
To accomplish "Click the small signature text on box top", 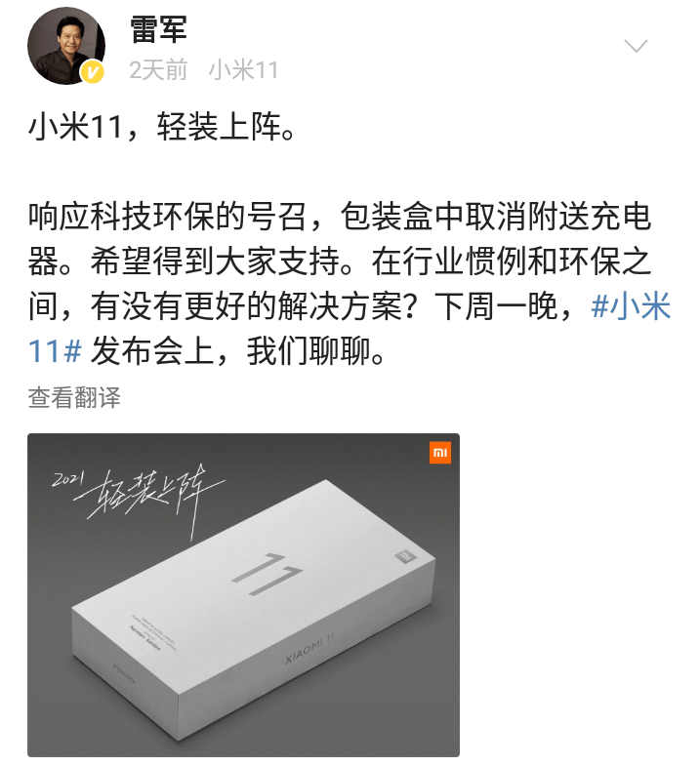I will [151, 634].
